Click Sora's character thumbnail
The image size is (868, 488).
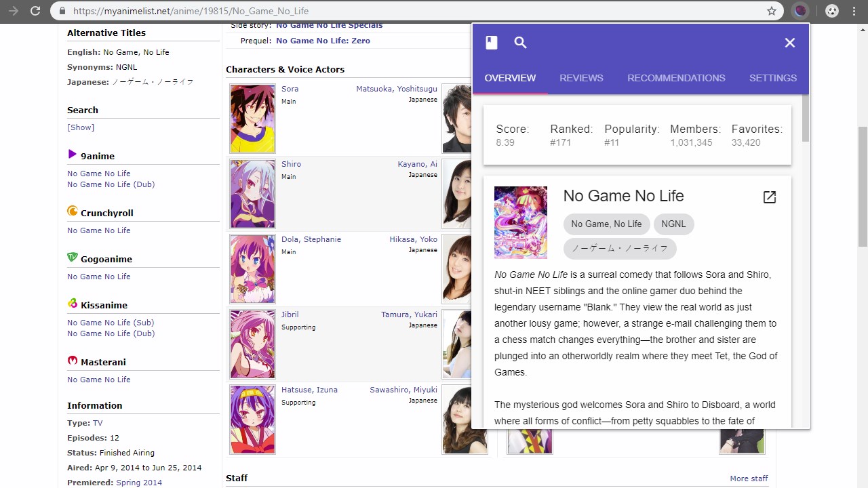point(252,119)
